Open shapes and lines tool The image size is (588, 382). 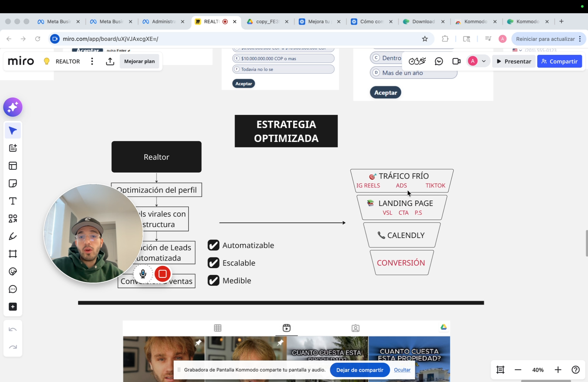13,219
